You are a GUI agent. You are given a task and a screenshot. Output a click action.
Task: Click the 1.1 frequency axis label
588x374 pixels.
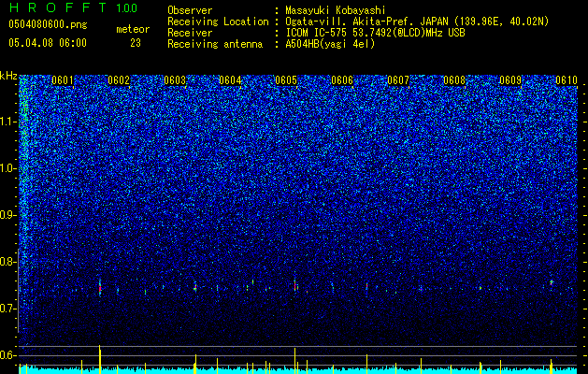(8, 122)
